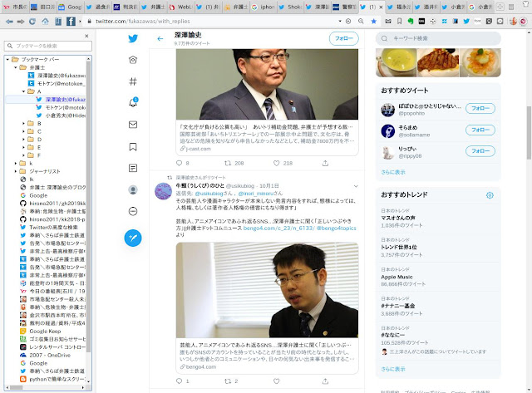Retweet the tweet showing 208 retweets
The height and width of the screenshot is (393, 532).
[228, 163]
